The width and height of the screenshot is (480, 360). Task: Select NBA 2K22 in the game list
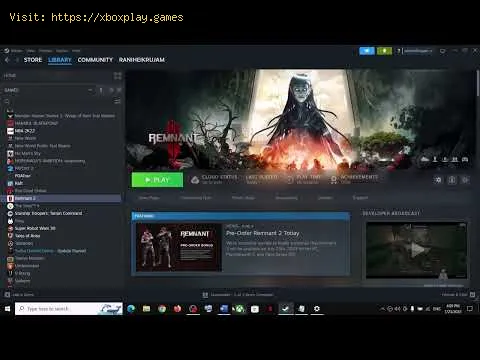pyautogui.click(x=25, y=131)
